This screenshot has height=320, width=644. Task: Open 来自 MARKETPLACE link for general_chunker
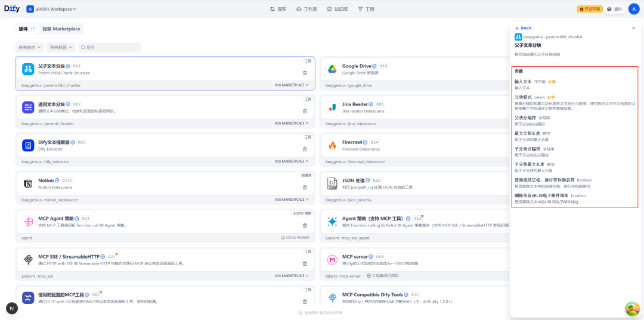pyautogui.click(x=292, y=123)
